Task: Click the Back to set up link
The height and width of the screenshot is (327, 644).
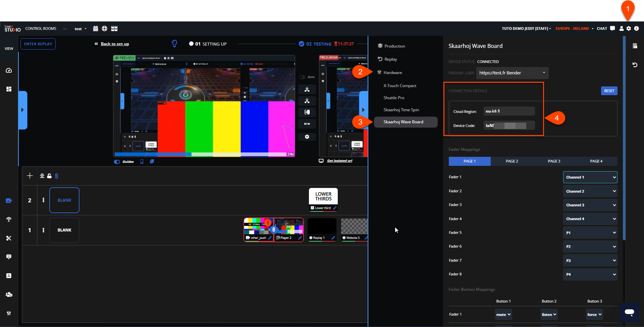Action: coord(115,44)
